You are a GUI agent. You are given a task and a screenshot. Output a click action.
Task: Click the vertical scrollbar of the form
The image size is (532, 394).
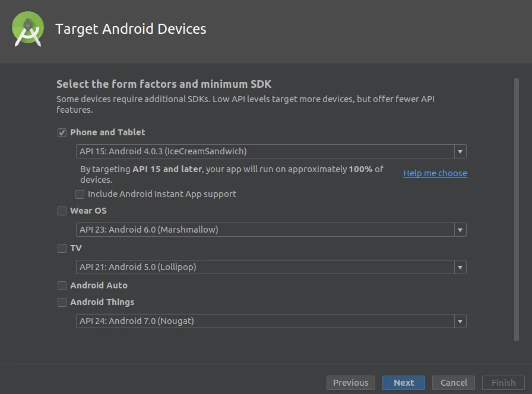click(517, 209)
